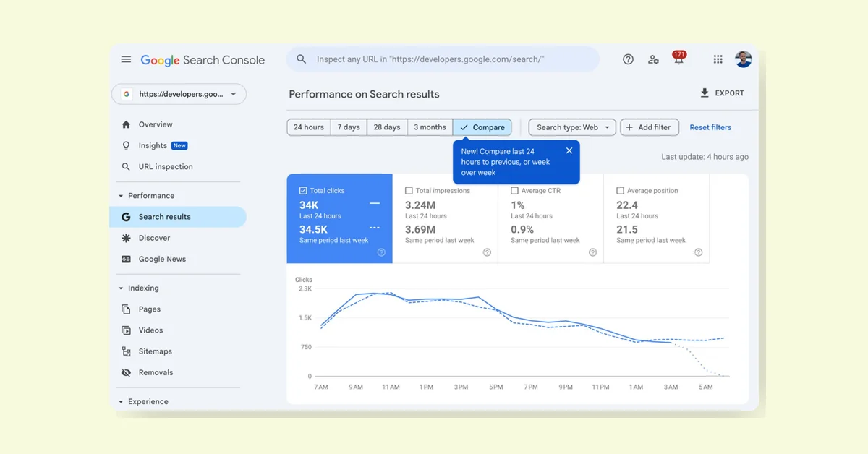This screenshot has width=868, height=454.
Task: Open the Google apps grid
Action: tap(718, 59)
